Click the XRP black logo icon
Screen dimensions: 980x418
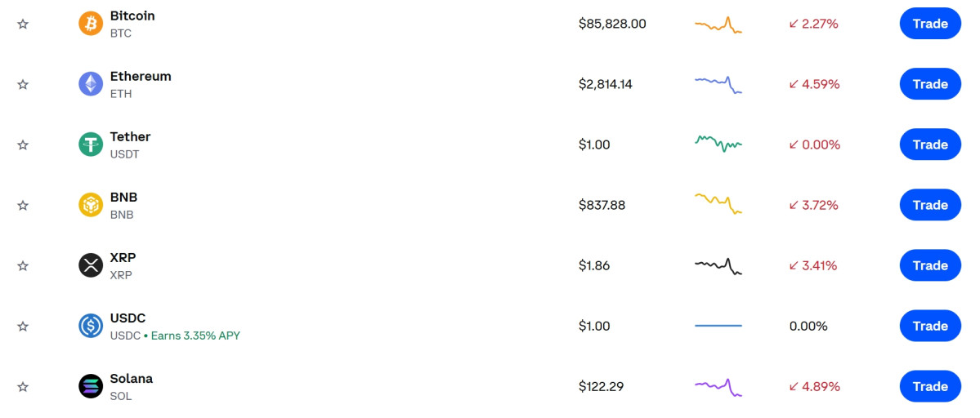[91, 265]
